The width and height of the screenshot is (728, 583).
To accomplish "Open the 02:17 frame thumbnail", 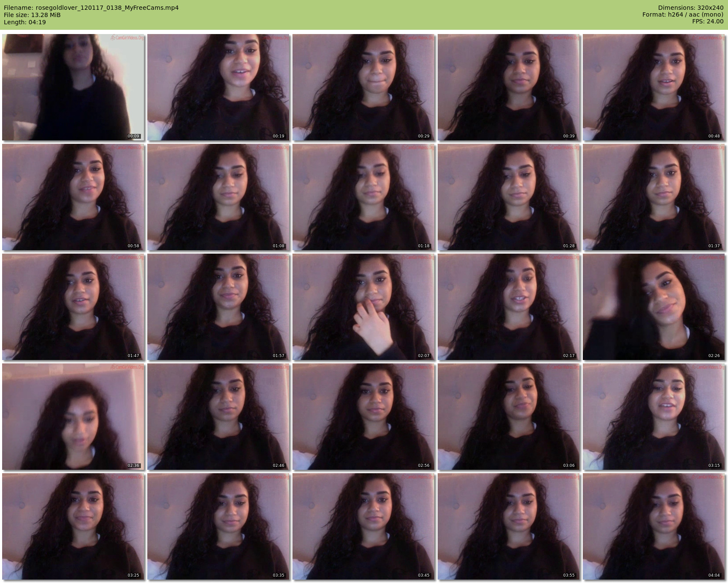I will click(509, 307).
